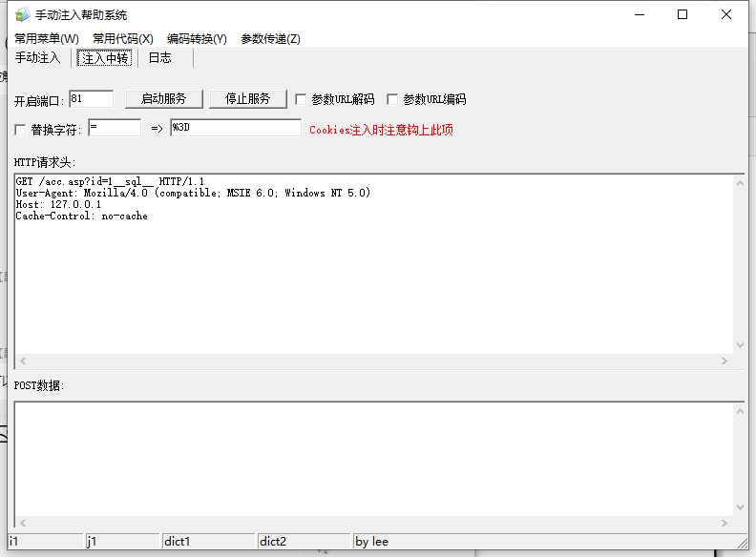Maximize the 手动注入帮助系统 window
756x557 pixels.
click(682, 15)
